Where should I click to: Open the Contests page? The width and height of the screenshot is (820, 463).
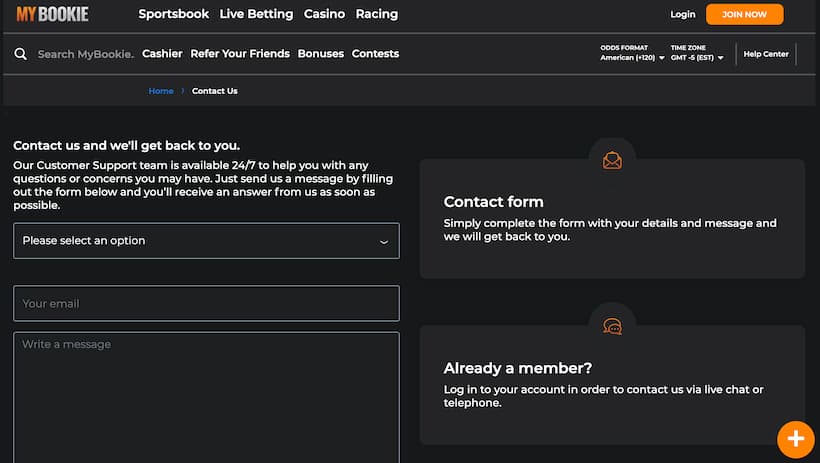point(375,54)
